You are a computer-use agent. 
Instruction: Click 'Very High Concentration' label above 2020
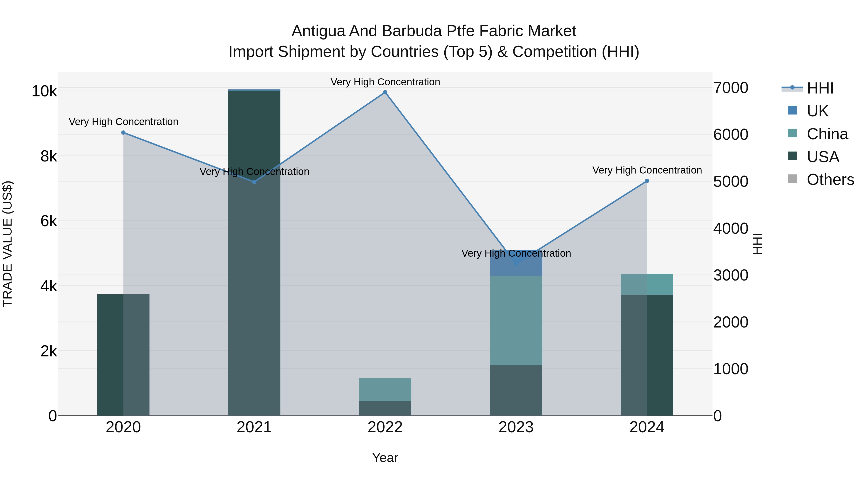123,122
